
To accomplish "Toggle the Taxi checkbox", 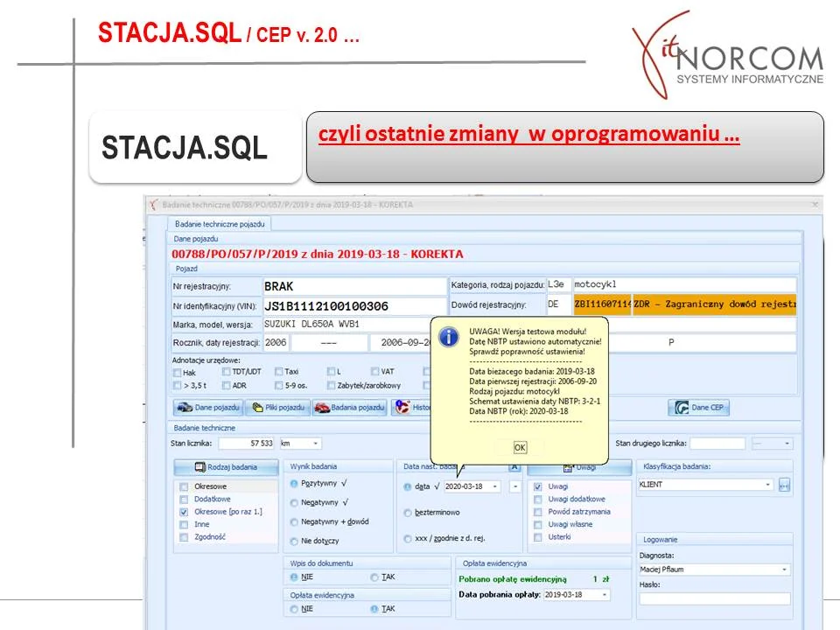I will tap(278, 372).
